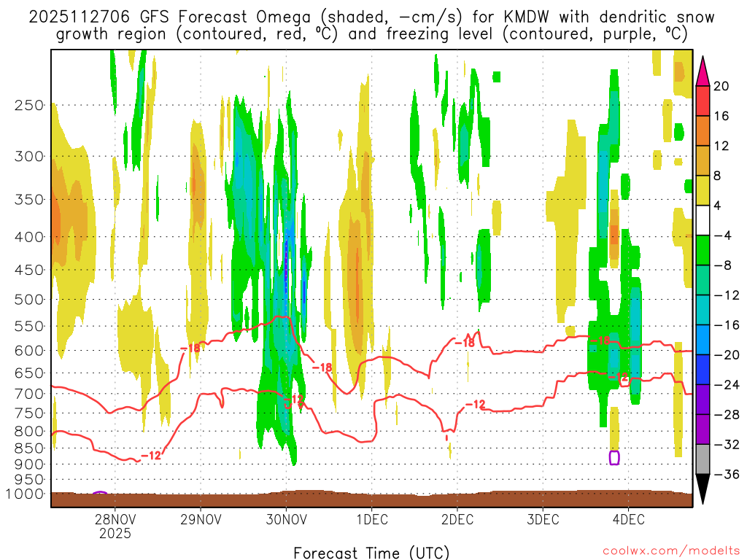747x560 pixels.
Task: Click the 400 pressure level label
Action: click(x=29, y=237)
